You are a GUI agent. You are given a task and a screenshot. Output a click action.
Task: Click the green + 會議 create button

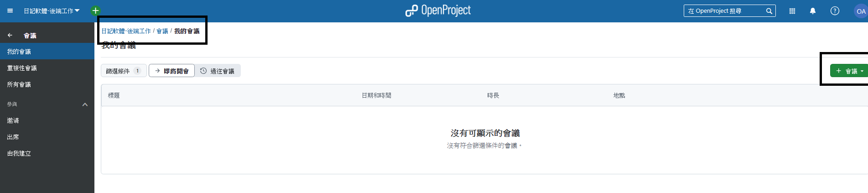click(849, 71)
